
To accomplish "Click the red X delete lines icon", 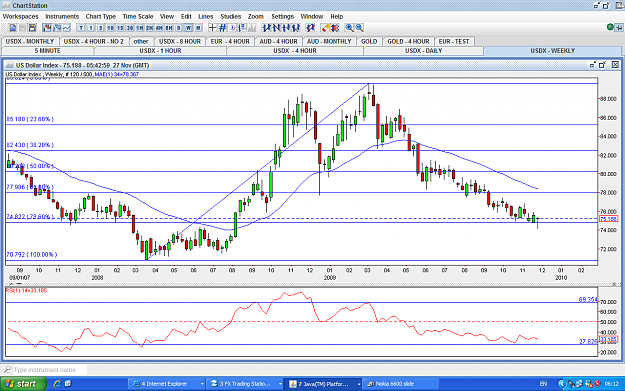I will click(x=335, y=28).
